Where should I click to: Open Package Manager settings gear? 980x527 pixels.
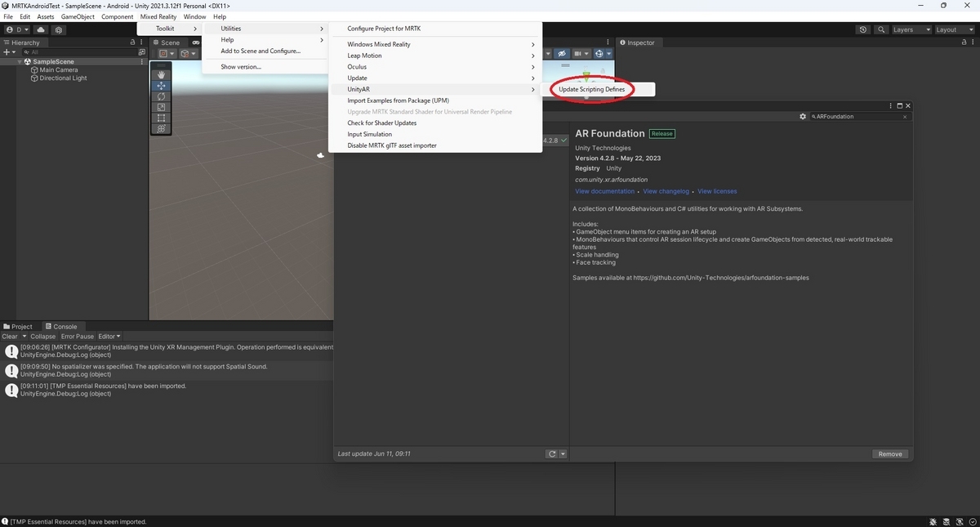tap(803, 117)
